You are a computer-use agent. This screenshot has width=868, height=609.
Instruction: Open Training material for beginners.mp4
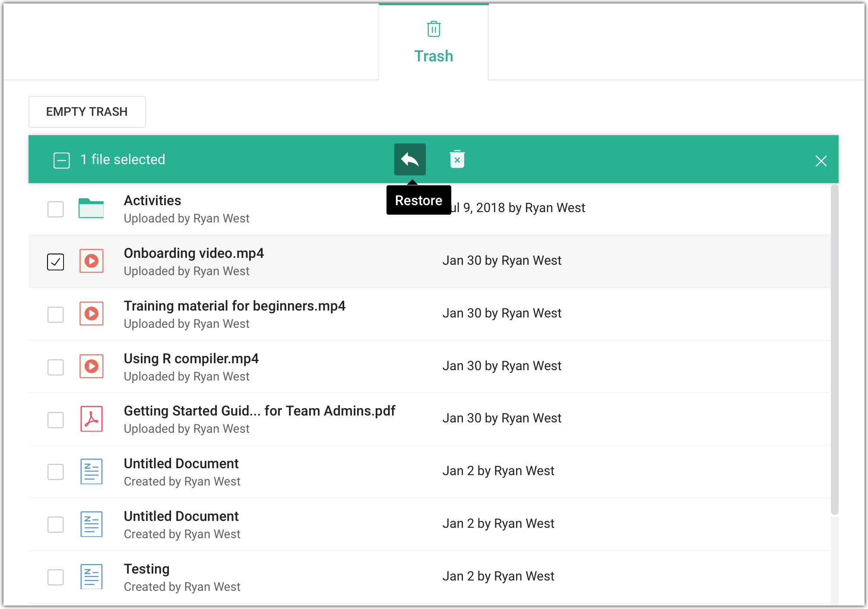[x=234, y=306]
